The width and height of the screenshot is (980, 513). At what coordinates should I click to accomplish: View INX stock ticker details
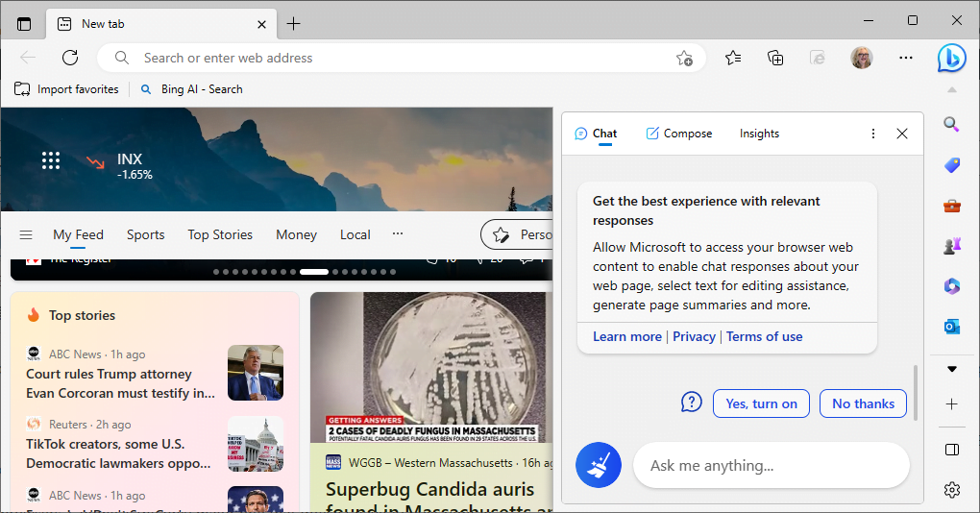point(119,165)
